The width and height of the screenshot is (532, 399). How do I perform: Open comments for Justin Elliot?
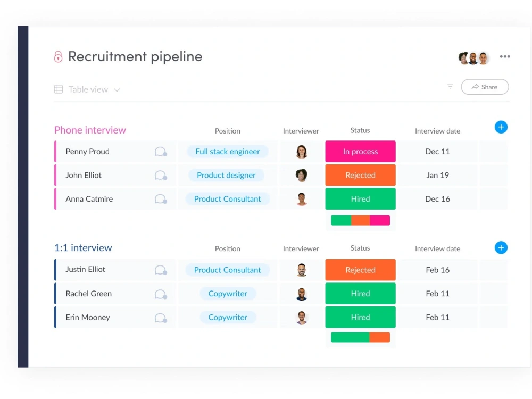pyautogui.click(x=161, y=270)
